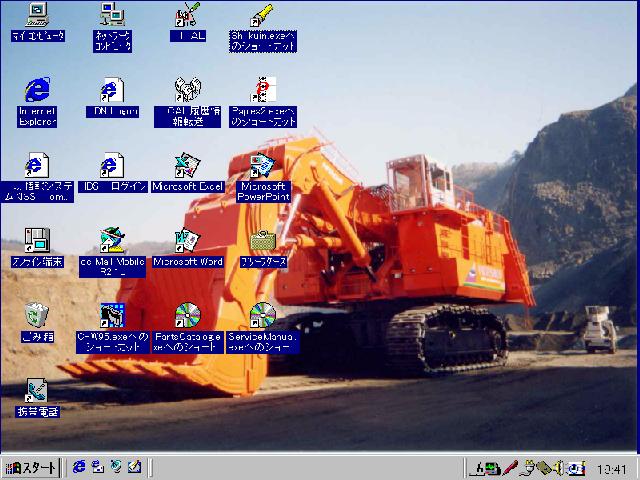Click the Start (スタート) button
The height and width of the screenshot is (480, 640).
[31, 468]
